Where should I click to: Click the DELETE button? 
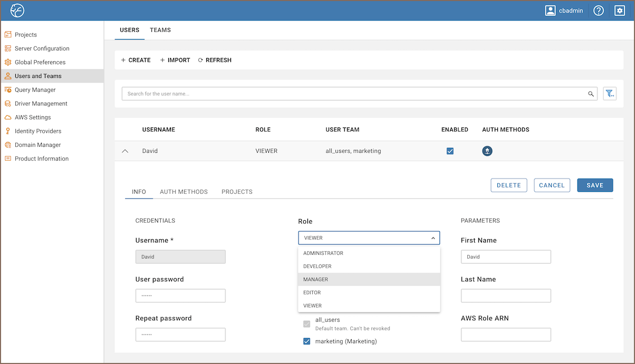[x=508, y=185]
